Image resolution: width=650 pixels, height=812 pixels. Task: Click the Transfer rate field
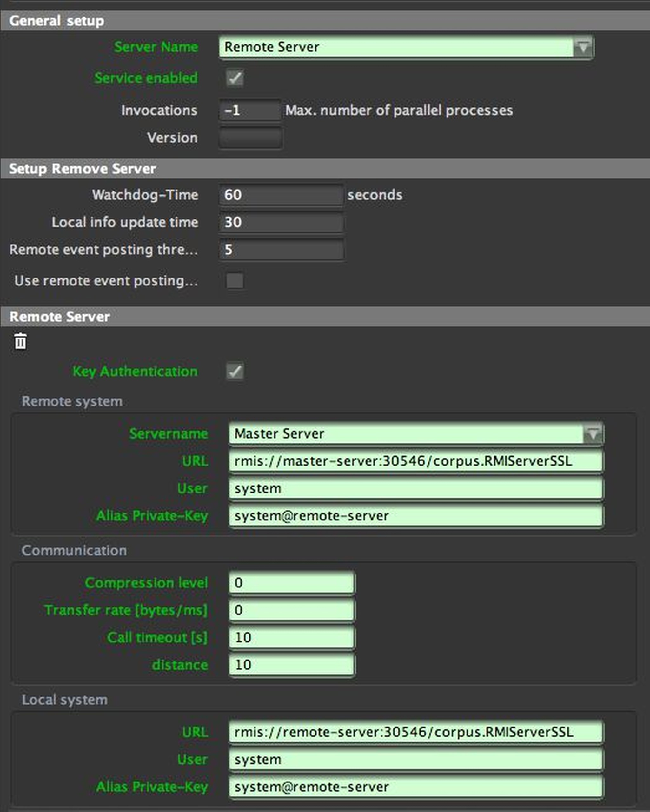(x=291, y=610)
